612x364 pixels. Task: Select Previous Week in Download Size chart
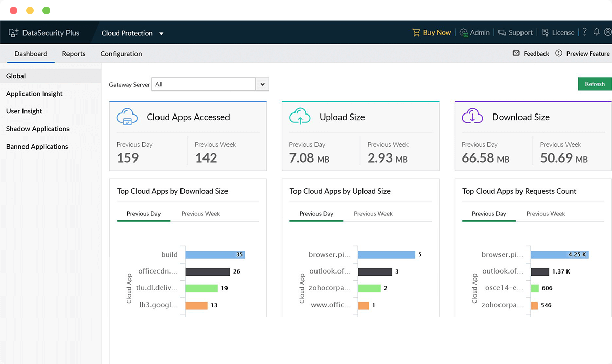200,214
